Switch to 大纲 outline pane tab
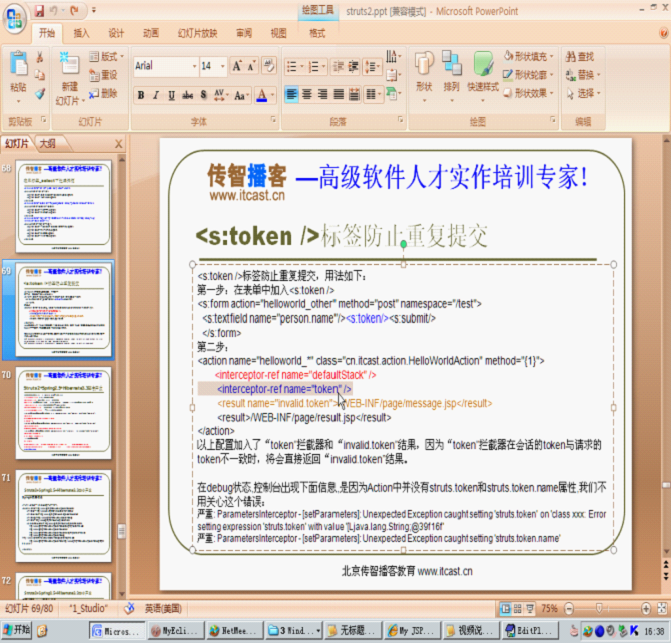This screenshot has width=671, height=643. [48, 143]
